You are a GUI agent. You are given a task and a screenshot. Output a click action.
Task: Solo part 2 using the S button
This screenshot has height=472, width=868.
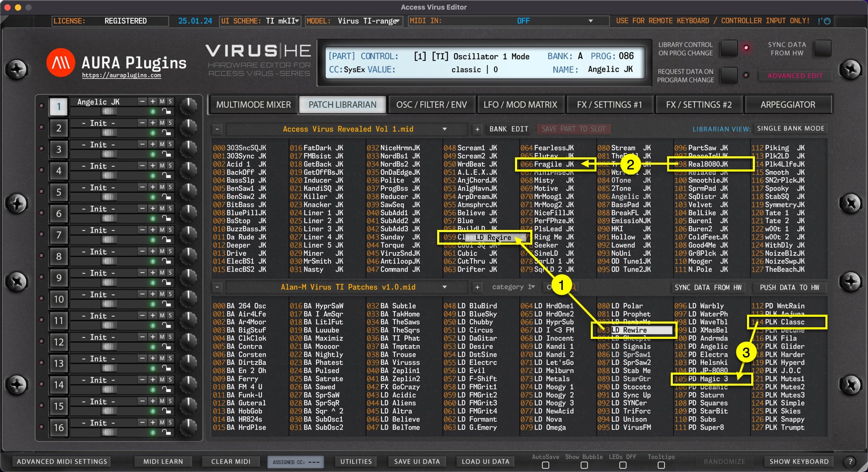(170, 123)
